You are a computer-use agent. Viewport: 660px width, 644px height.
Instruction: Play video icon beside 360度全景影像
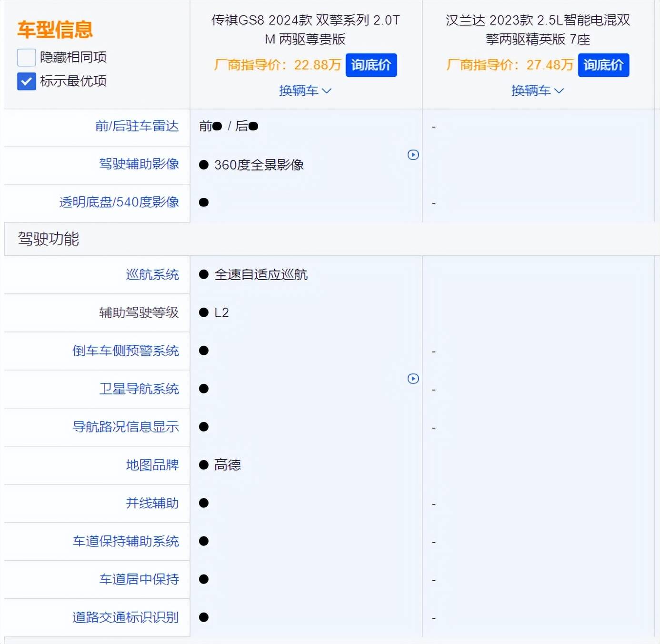pyautogui.click(x=413, y=155)
